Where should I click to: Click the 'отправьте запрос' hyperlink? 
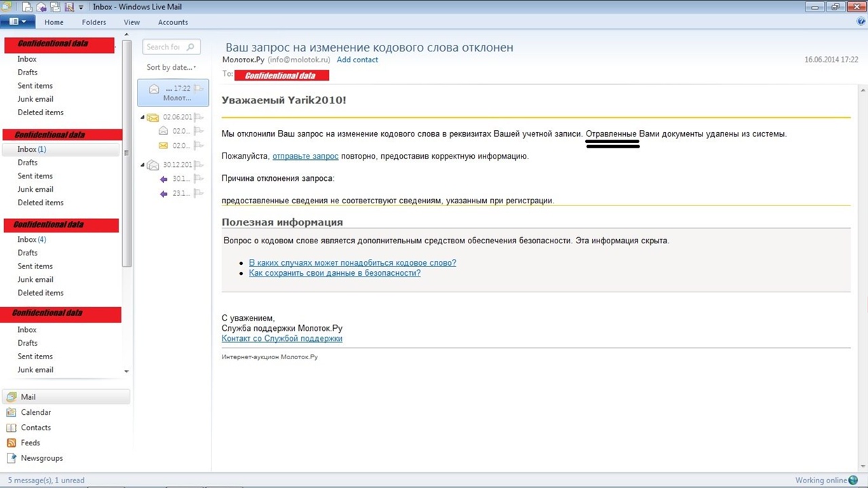[x=305, y=156]
